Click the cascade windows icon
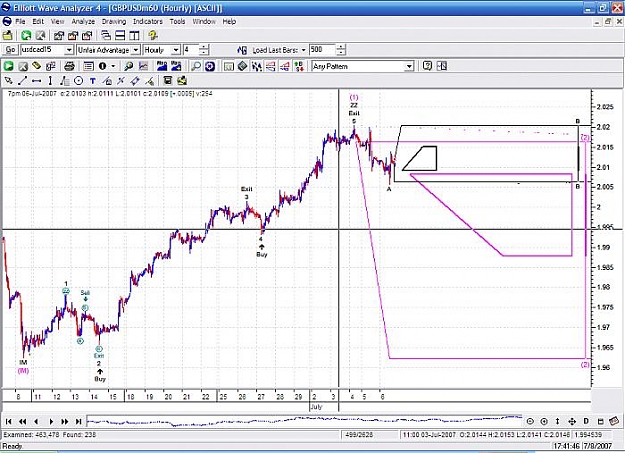This screenshot has height=453, width=625. pyautogui.click(x=106, y=35)
